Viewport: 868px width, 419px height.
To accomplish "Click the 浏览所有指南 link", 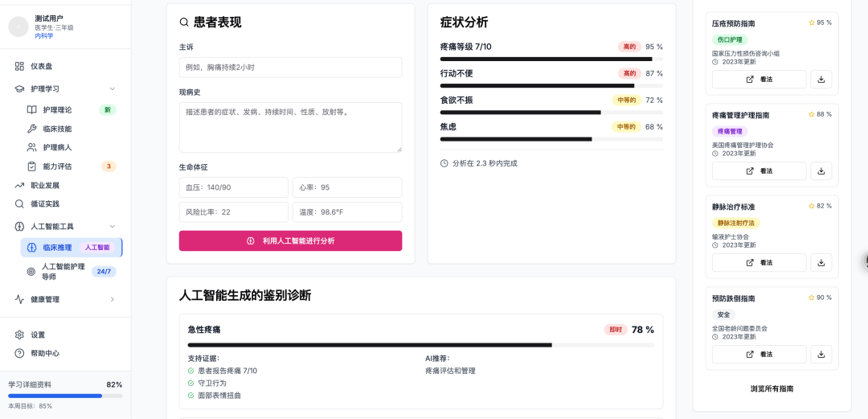I will [x=772, y=388].
